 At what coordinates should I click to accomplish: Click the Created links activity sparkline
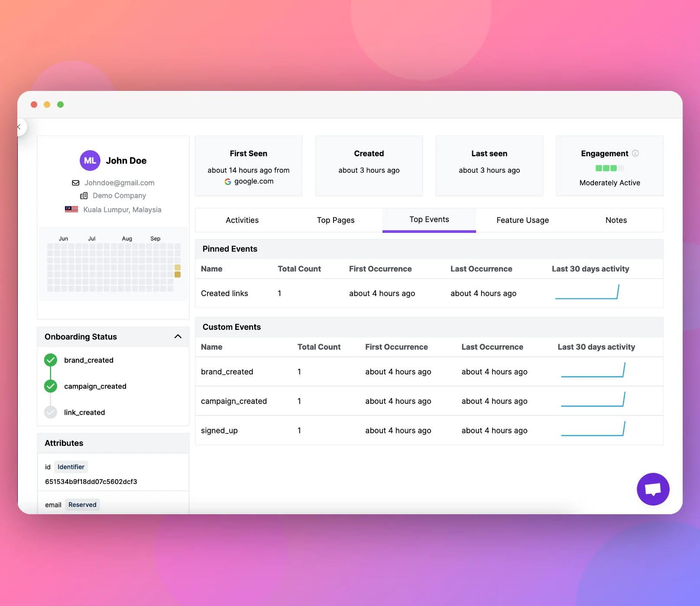click(x=587, y=292)
